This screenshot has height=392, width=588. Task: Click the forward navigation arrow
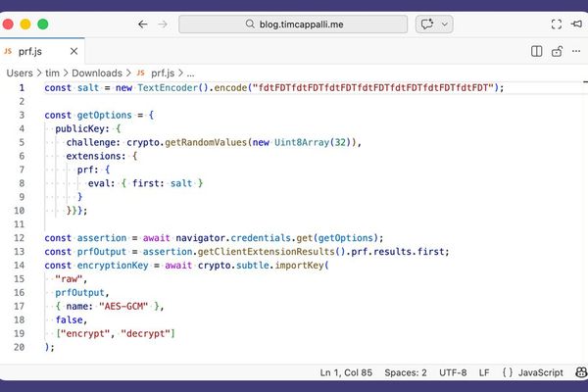pos(163,24)
